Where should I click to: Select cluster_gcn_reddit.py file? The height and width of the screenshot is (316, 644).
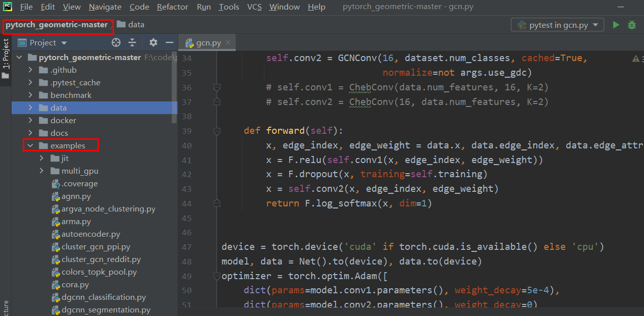tap(101, 259)
